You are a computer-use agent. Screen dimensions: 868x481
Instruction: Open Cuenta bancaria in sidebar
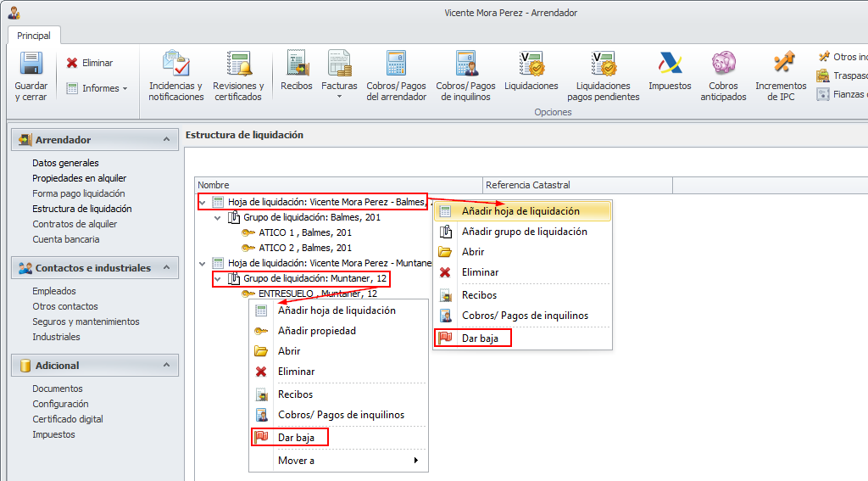pyautogui.click(x=66, y=239)
